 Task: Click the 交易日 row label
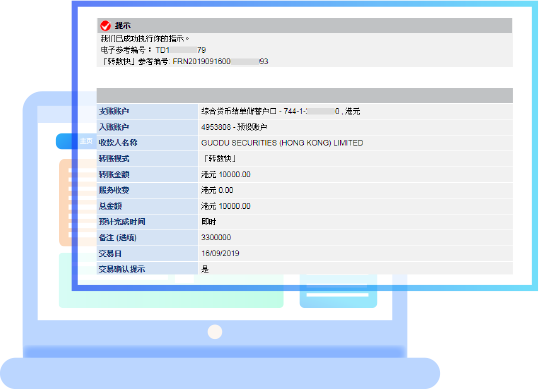110,254
